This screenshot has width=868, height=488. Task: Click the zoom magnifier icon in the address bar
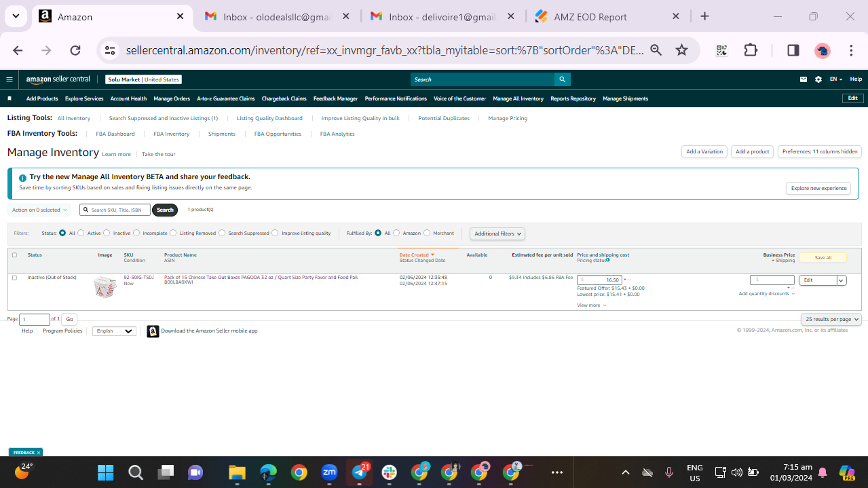tap(656, 50)
